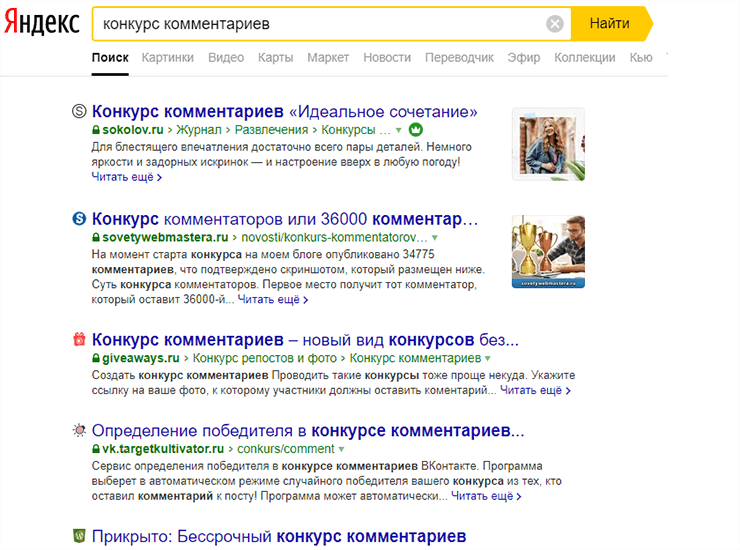740x550 pixels.
Task: Open the Конкурс комментариев breadcrumb on giveaways.ru
Action: 415,358
